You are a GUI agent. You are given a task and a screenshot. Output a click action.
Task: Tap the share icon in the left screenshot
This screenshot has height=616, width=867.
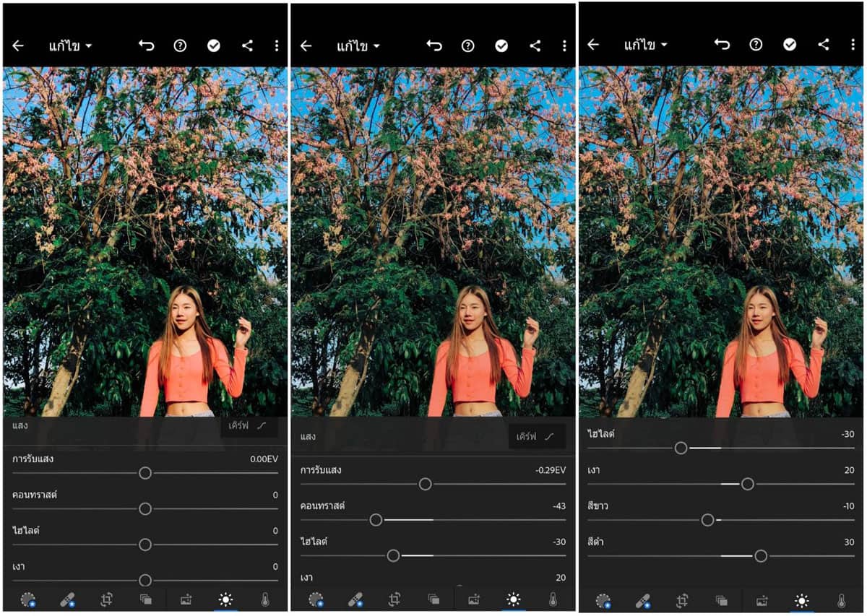click(x=247, y=45)
